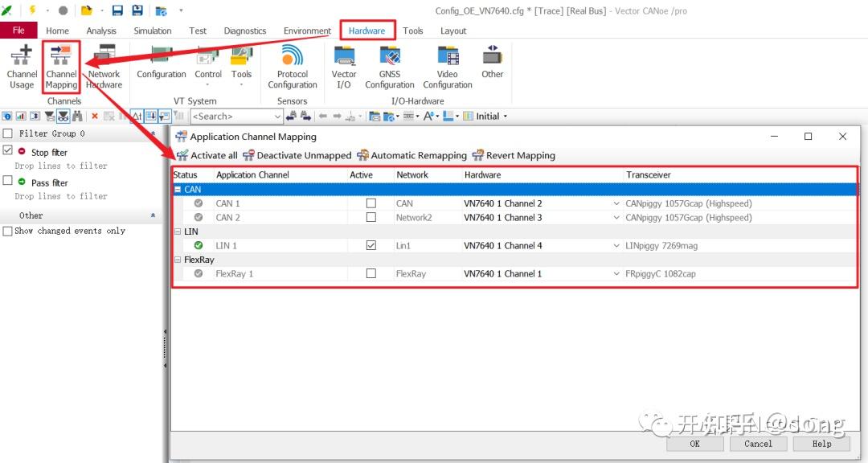
Task: Open the hardware dropdown for FlexRay 1
Action: (616, 273)
